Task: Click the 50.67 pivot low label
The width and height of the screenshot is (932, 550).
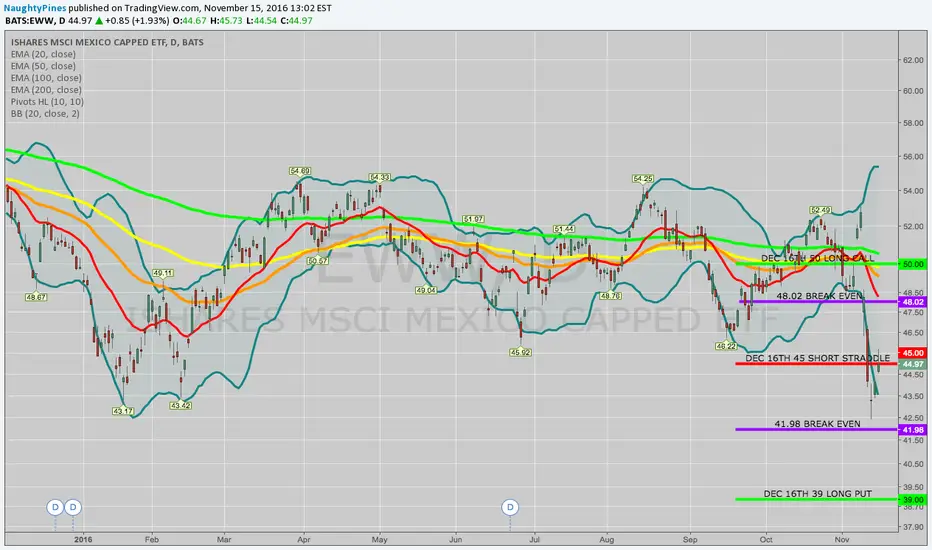Action: click(x=318, y=261)
